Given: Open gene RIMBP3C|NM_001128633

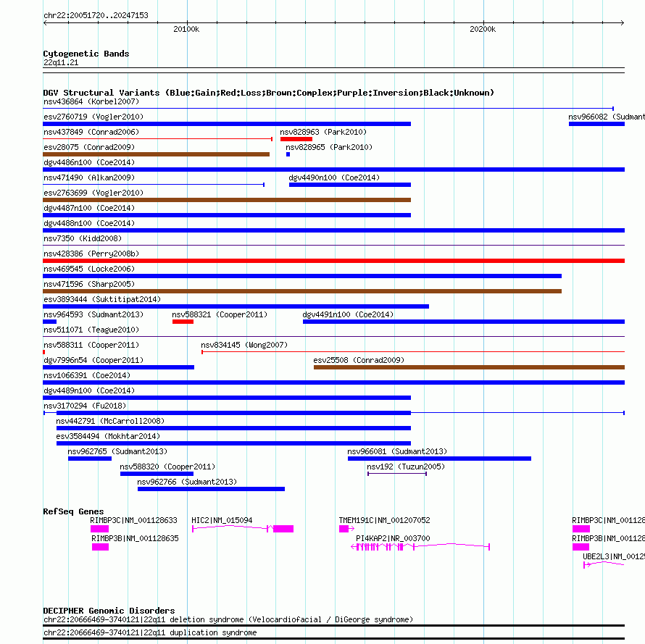Looking at the screenshot, I should tap(133, 520).
